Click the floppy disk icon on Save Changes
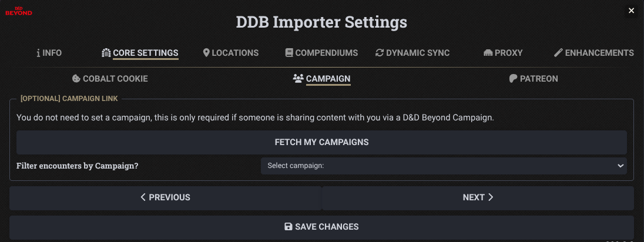 coord(289,227)
